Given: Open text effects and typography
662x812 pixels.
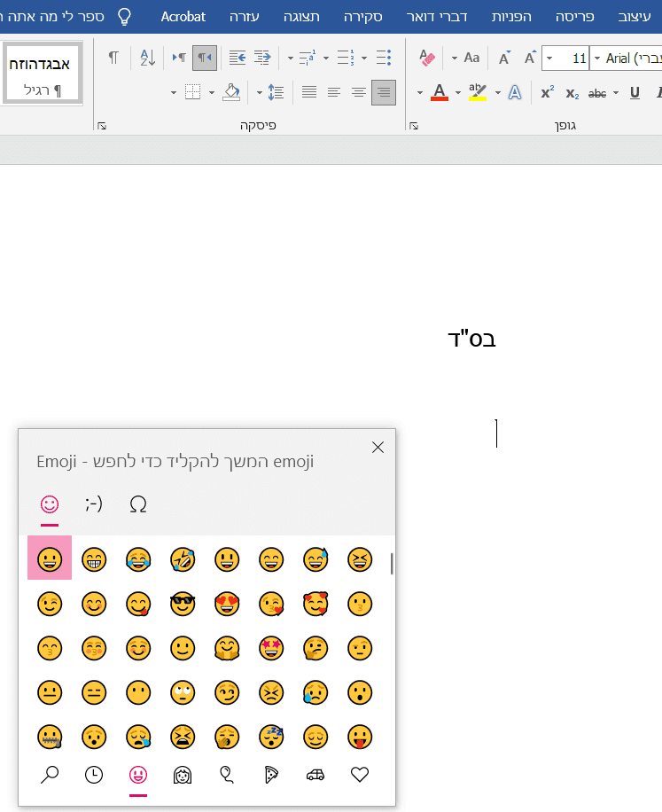Looking at the screenshot, I should point(515,93).
